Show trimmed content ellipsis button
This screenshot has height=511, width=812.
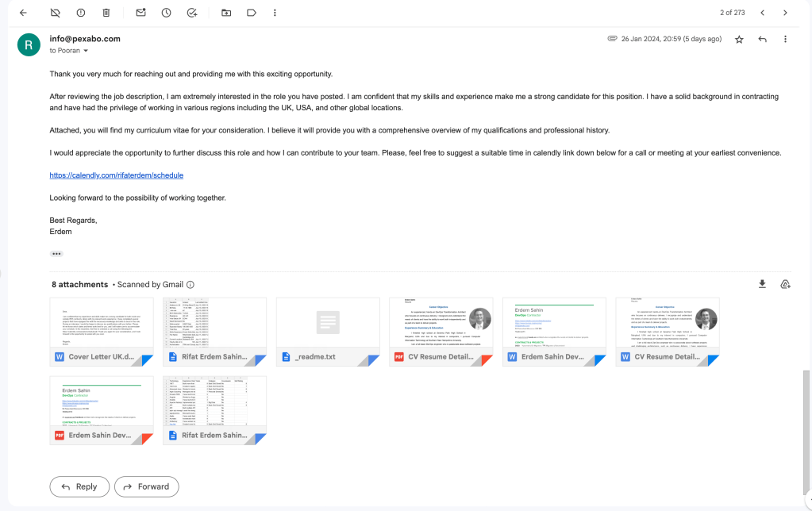point(56,254)
